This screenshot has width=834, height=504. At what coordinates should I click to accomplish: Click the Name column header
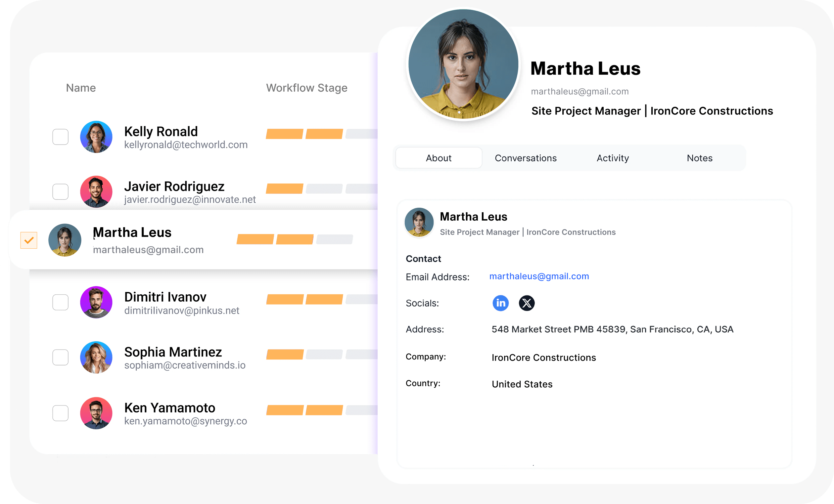coord(80,88)
